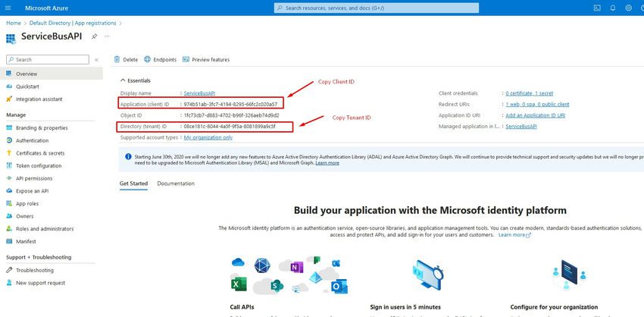This screenshot has height=317, width=644.
Task: Open My organization only link
Action: [208, 137]
